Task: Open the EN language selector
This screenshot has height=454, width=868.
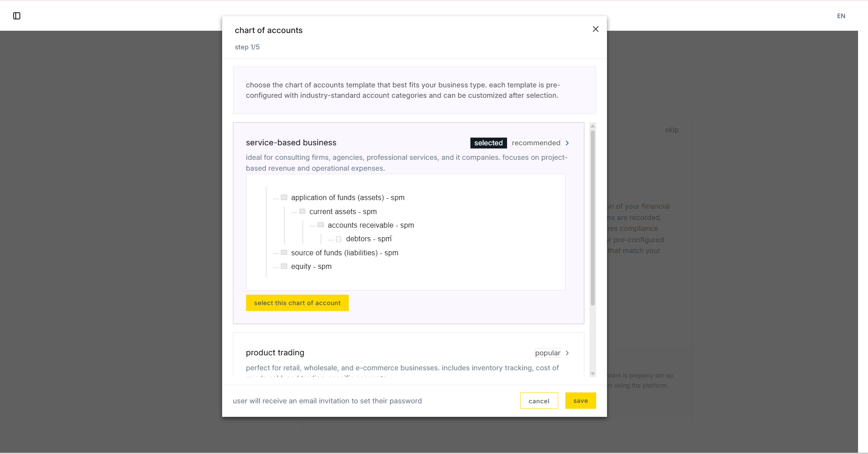Action: pos(841,15)
